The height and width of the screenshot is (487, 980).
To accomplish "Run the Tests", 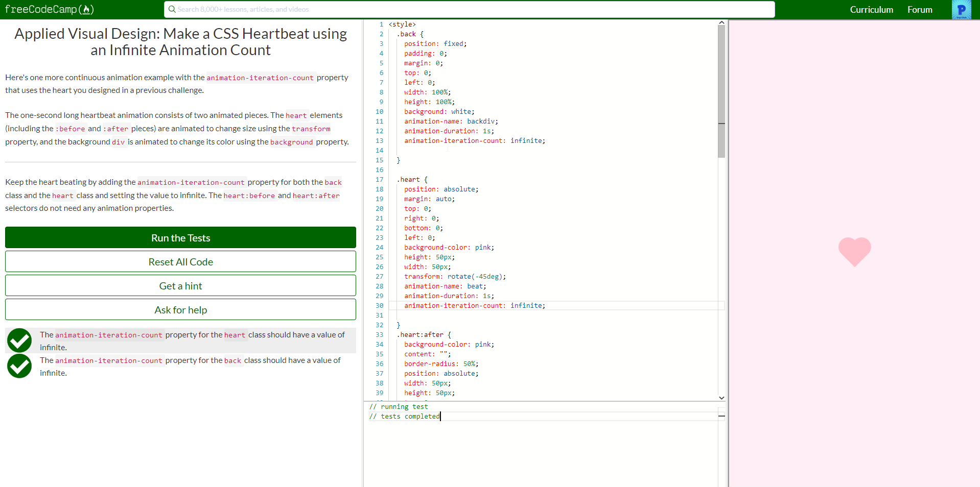I will click(x=180, y=237).
